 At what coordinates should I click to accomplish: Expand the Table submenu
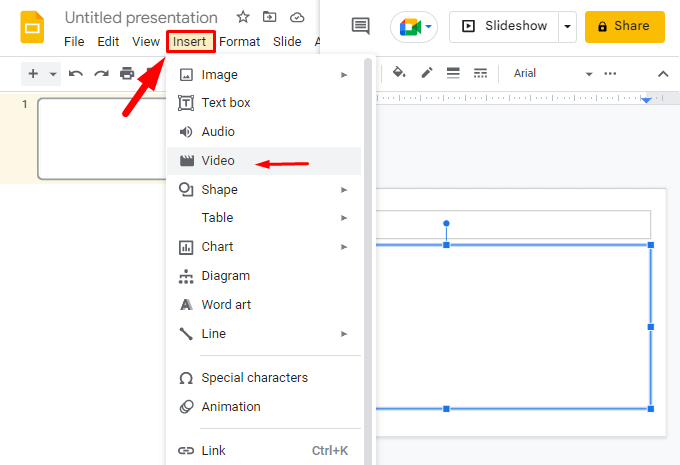point(264,218)
